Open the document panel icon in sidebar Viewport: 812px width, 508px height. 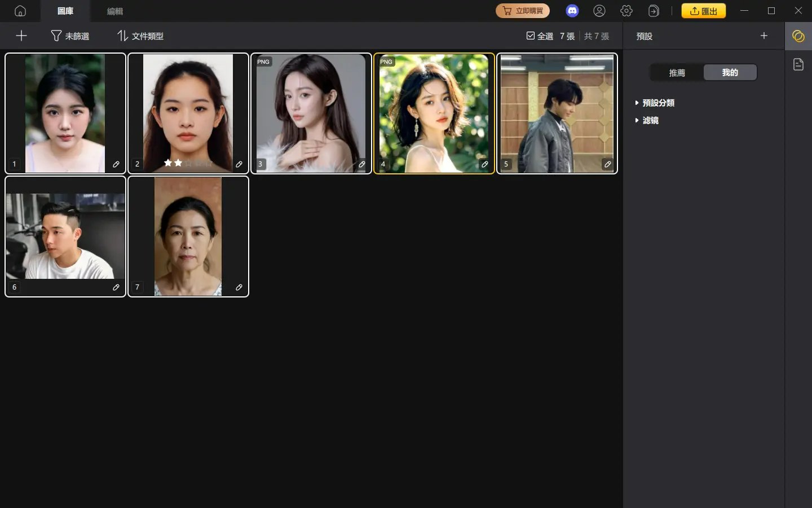[798, 64]
